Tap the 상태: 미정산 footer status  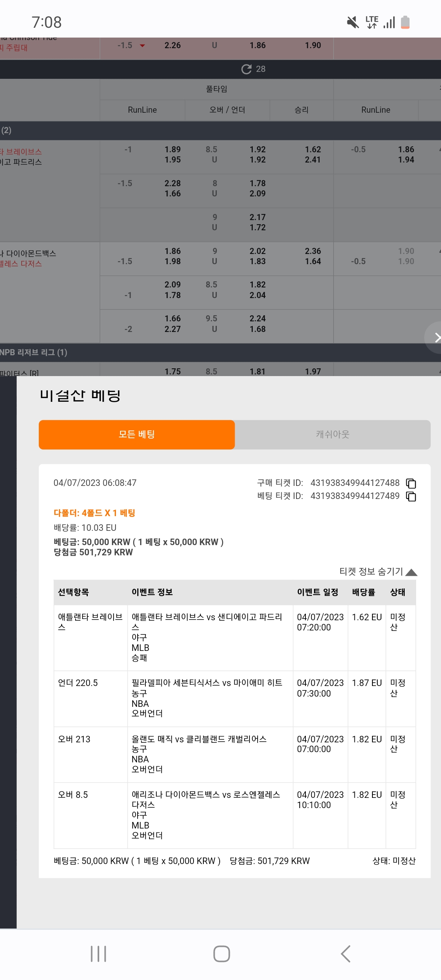pyautogui.click(x=394, y=861)
